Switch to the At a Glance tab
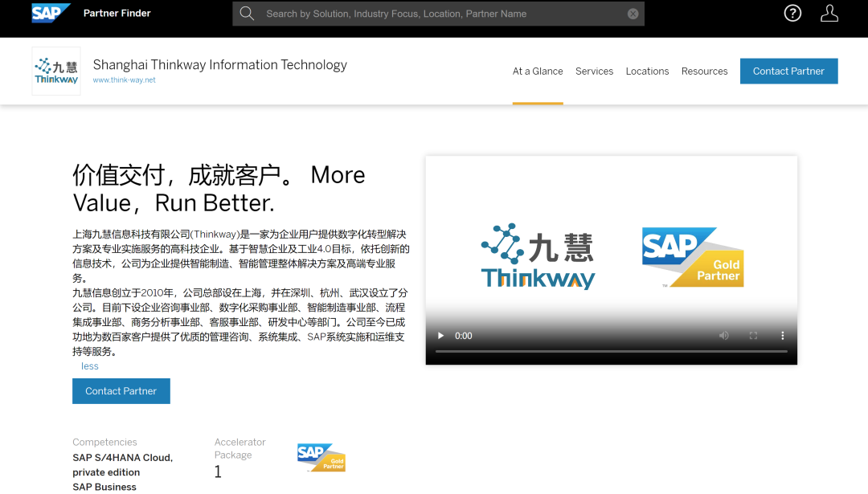Screen dimensions: 868x494 [538, 71]
